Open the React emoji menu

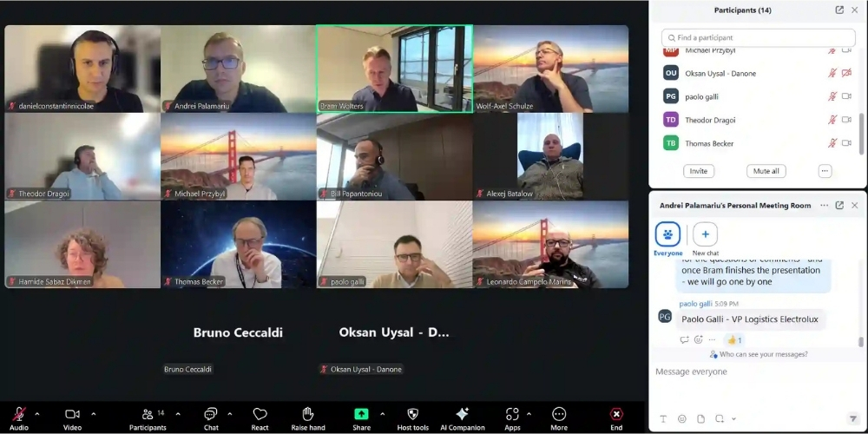click(x=260, y=415)
